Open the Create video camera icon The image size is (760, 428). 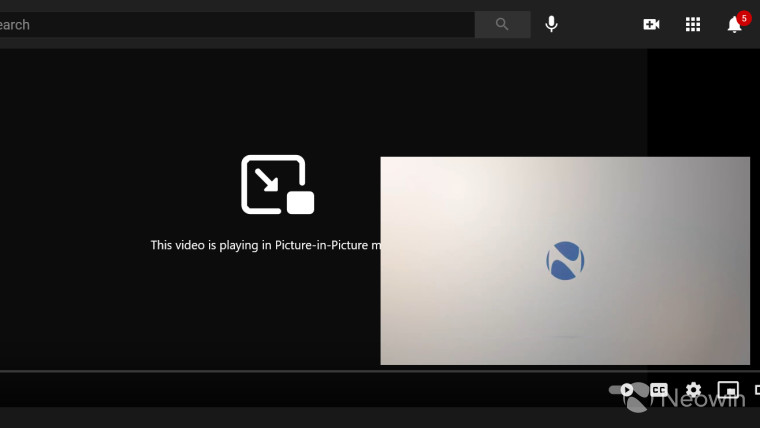(x=651, y=24)
